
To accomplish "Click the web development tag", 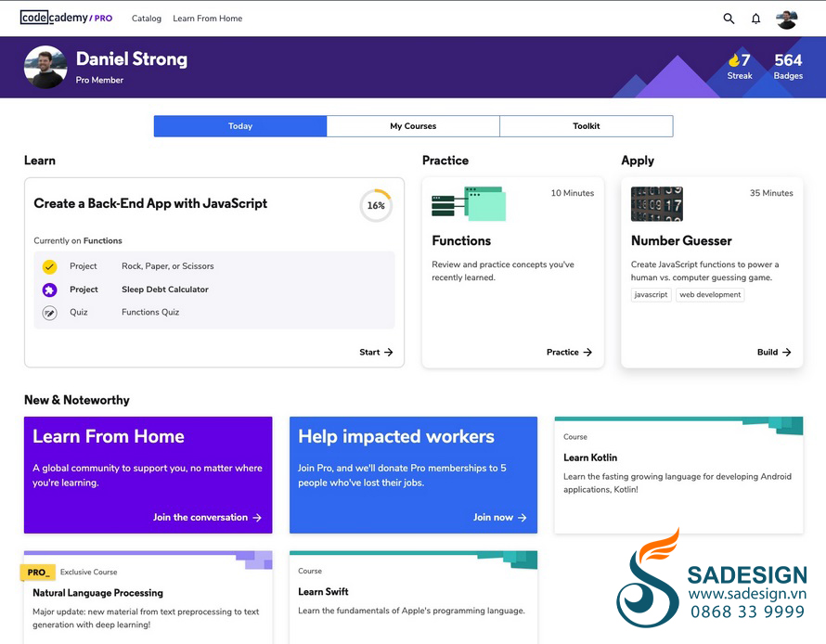I will [710, 295].
